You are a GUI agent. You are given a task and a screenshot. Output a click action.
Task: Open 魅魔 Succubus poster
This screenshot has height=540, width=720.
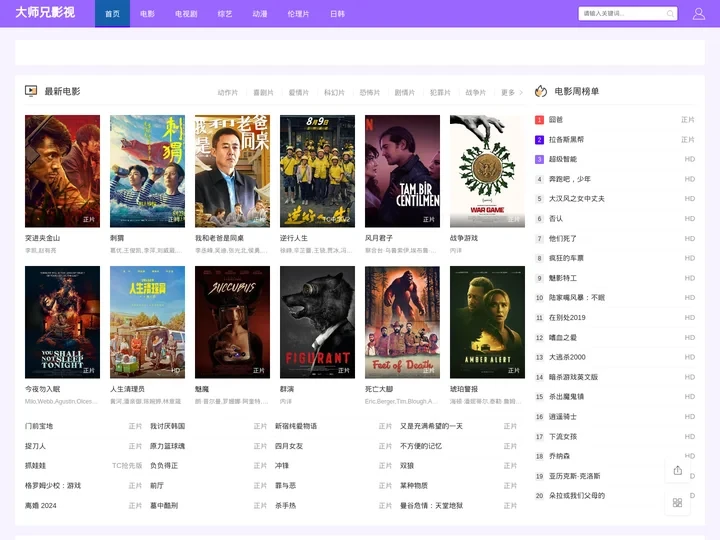tap(232, 322)
